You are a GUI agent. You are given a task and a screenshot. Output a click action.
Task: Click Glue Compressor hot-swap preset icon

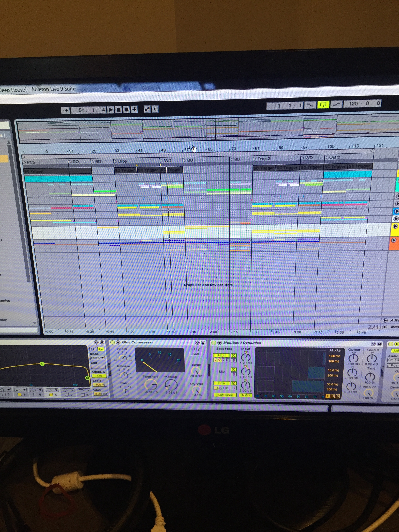pyautogui.click(x=197, y=342)
